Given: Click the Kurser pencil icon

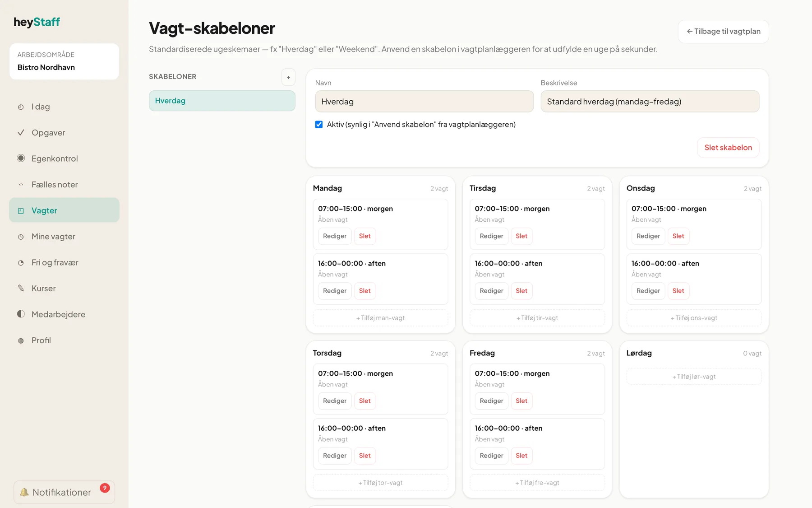Looking at the screenshot, I should coord(21,288).
